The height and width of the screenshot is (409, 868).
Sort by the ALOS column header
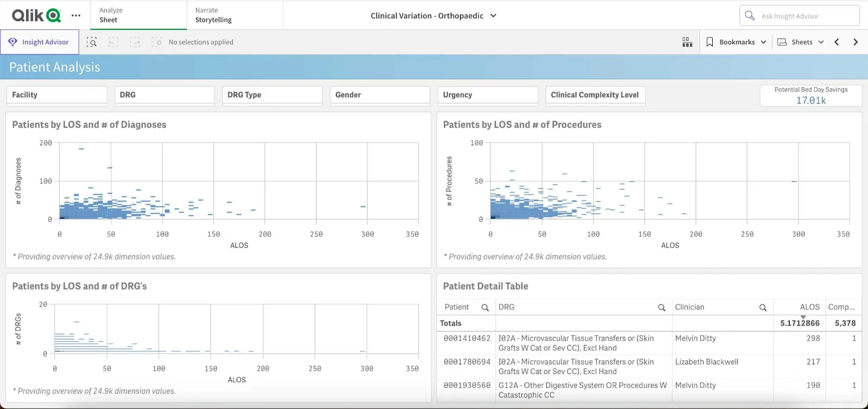point(809,307)
